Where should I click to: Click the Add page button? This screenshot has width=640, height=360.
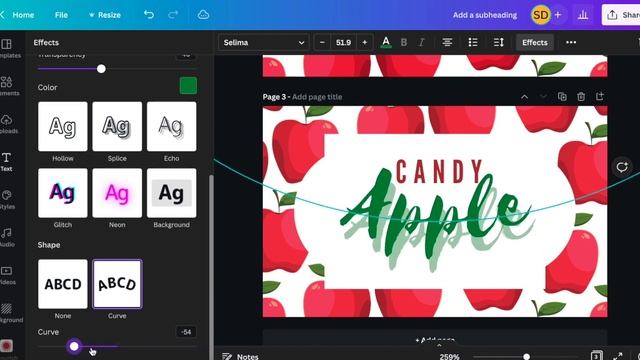(x=435, y=340)
